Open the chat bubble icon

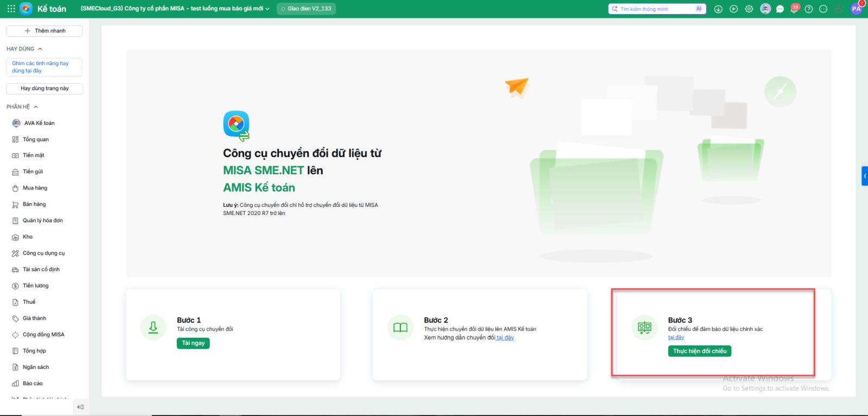[780, 9]
